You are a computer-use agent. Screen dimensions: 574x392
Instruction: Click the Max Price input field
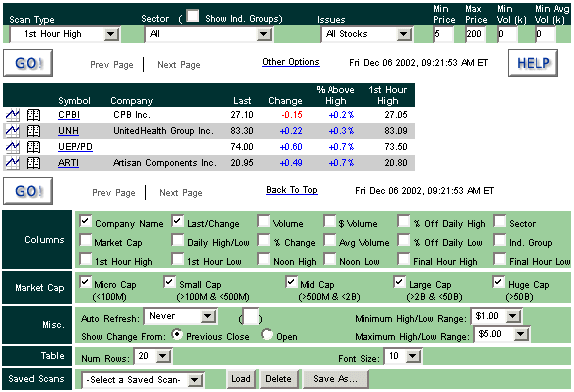pyautogui.click(x=475, y=34)
